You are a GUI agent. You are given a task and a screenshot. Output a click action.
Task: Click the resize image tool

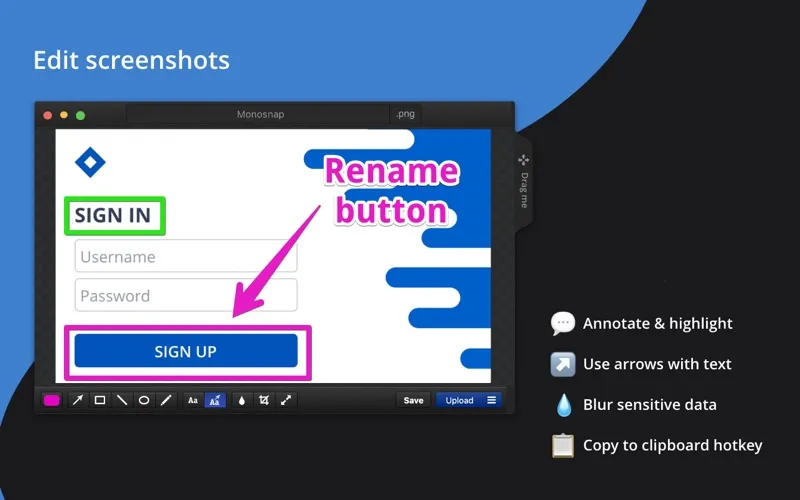(x=286, y=401)
